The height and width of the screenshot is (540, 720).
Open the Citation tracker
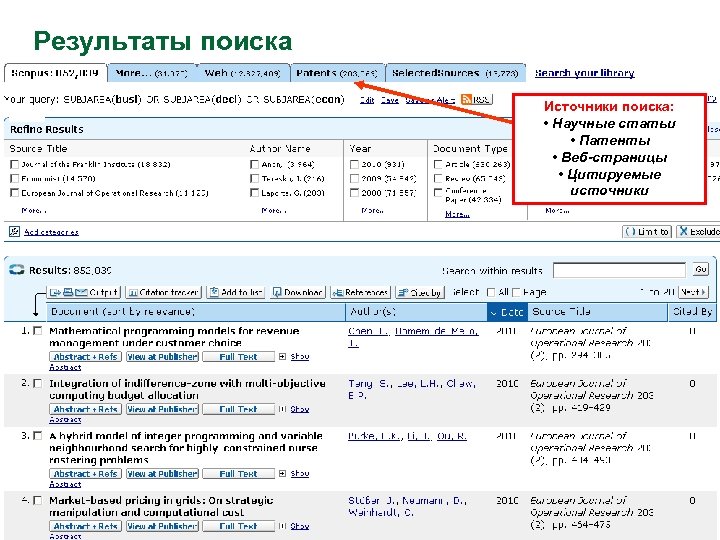163,292
